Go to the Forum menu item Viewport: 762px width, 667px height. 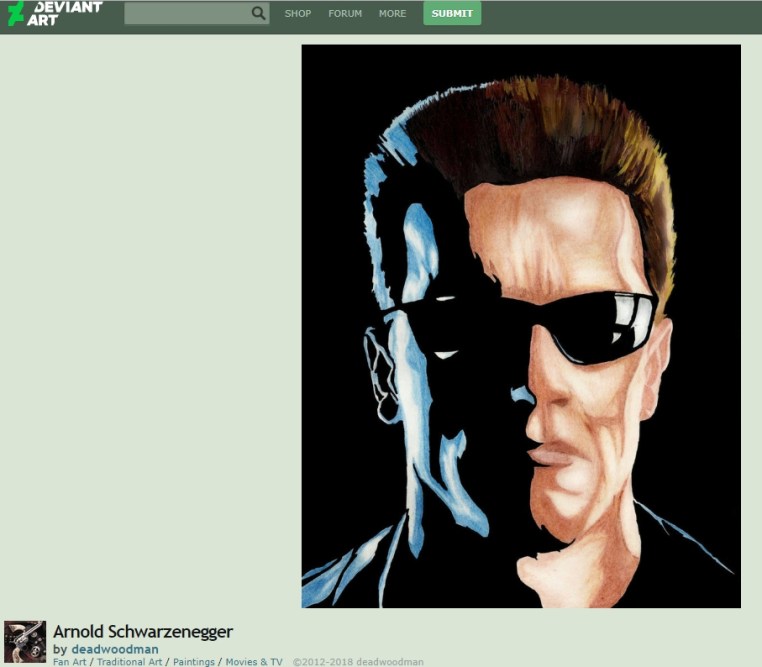(x=345, y=14)
